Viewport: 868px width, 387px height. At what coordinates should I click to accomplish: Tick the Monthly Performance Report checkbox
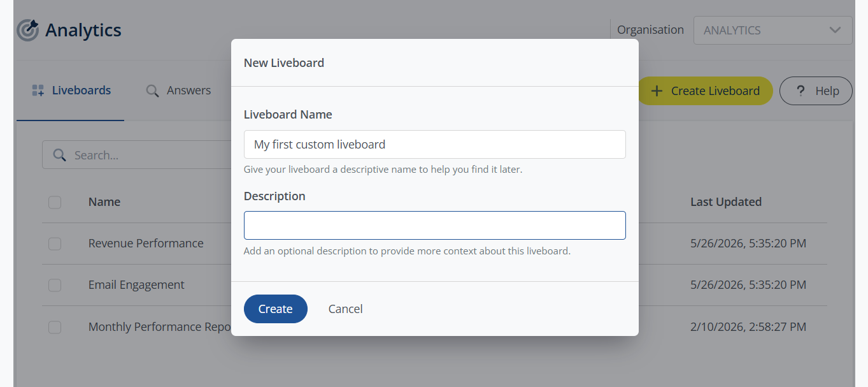pos(55,327)
